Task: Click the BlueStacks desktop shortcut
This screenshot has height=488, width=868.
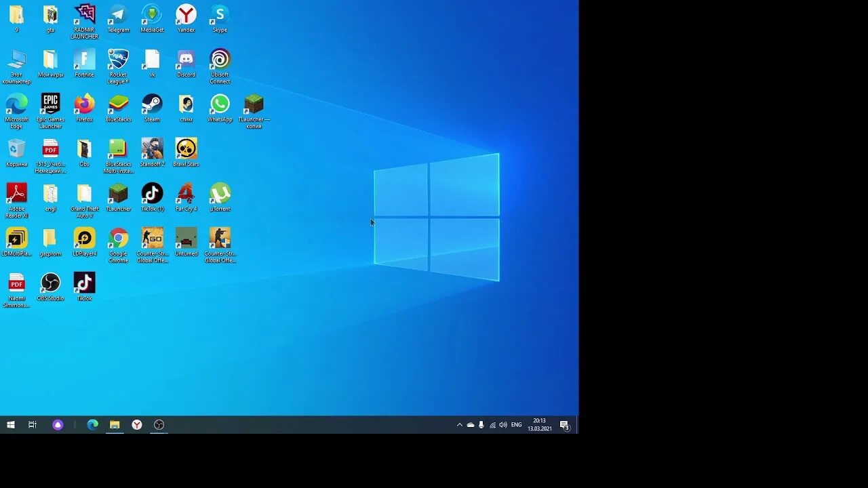Action: 118,108
